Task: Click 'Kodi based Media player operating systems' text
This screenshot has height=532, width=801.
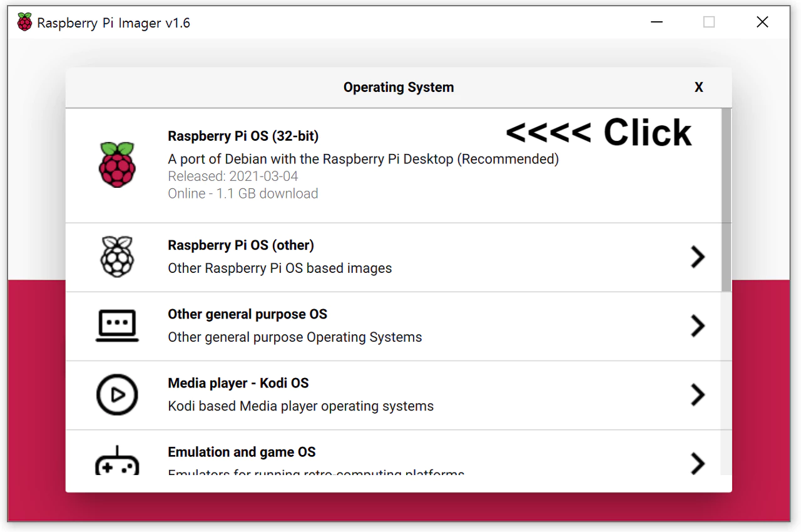Action: (x=301, y=406)
